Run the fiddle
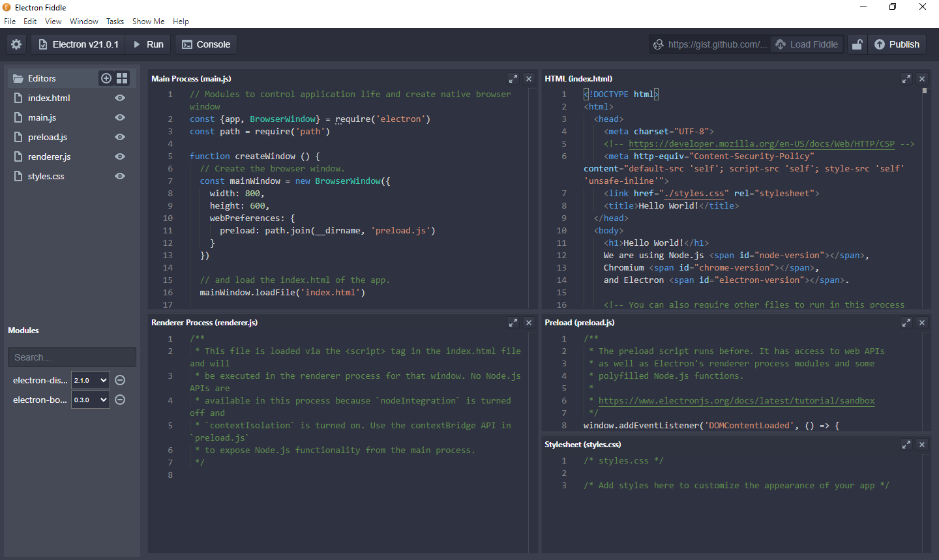Viewport: 939px width, 560px height. 148,44
